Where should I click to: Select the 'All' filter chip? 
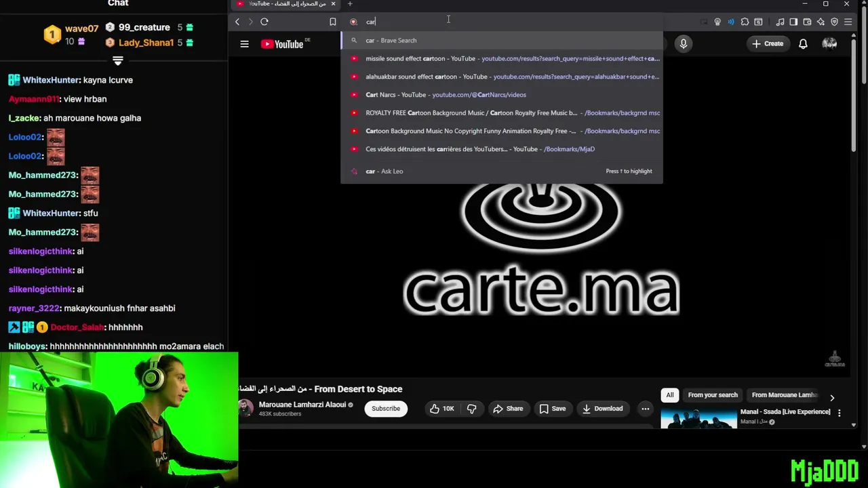pos(670,395)
